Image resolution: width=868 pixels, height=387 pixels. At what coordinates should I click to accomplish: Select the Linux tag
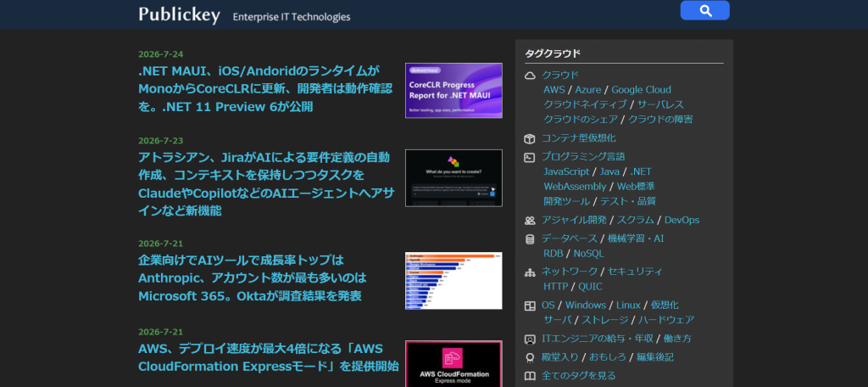coord(628,305)
